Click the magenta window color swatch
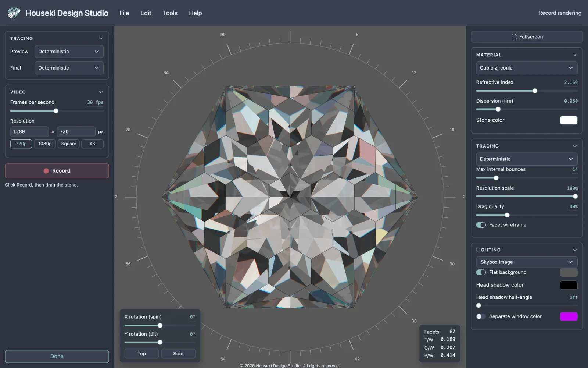588x368 pixels. (569, 316)
